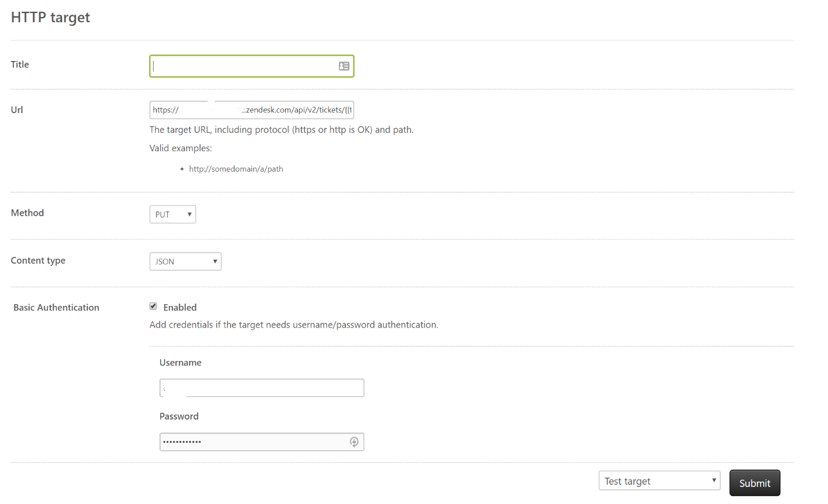Click the Content type dropdown arrow

point(215,261)
